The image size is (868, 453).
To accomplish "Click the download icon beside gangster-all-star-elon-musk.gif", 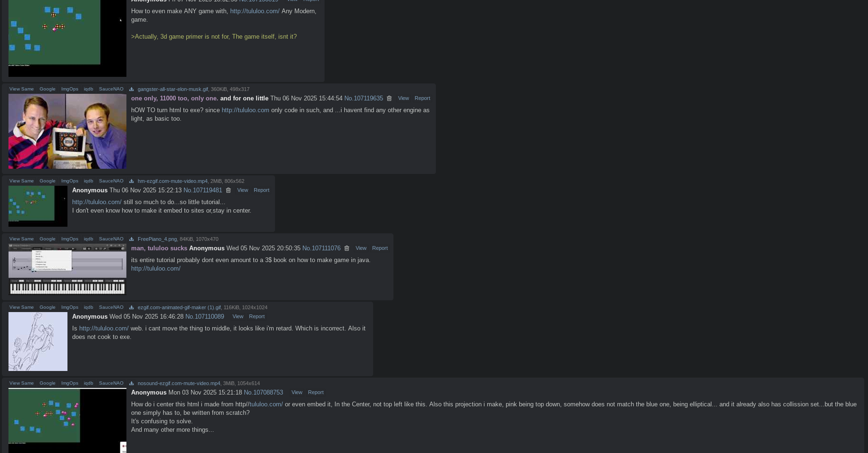I will [x=131, y=89].
